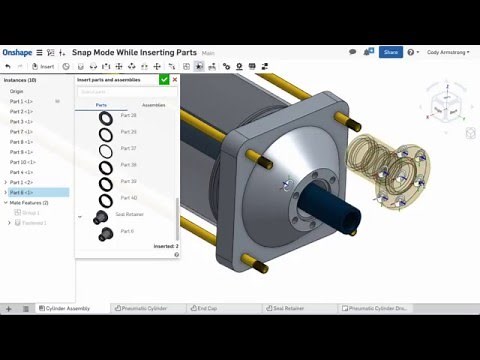Expand the Fastened 1 mate feature

pos(9,223)
